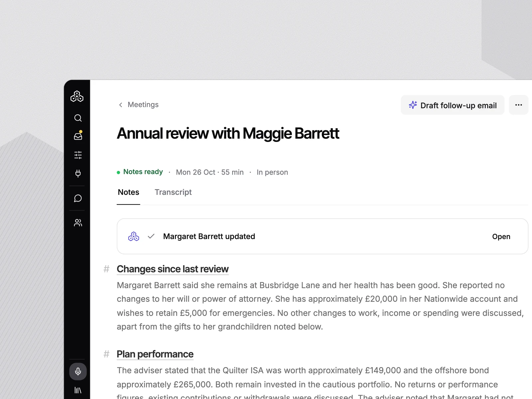Open the clients people icon
The height and width of the screenshot is (399, 532).
(78, 223)
